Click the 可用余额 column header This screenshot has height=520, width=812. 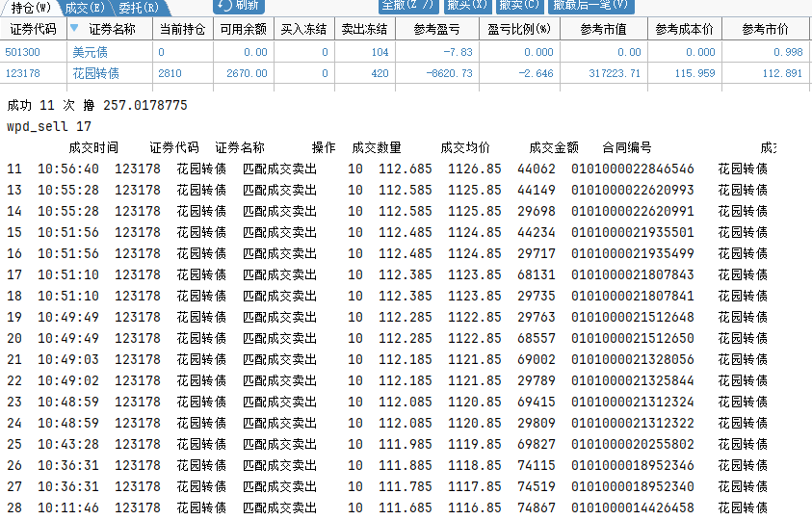(242, 30)
